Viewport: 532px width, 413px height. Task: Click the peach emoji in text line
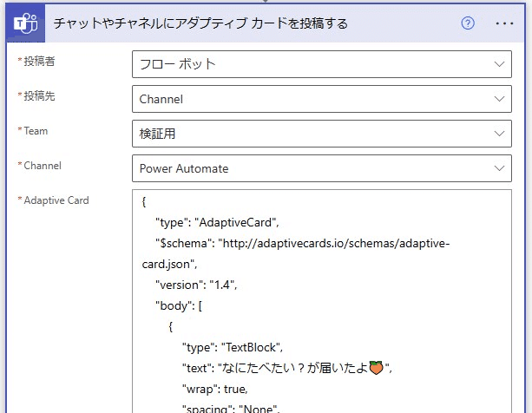pyautogui.click(x=376, y=368)
